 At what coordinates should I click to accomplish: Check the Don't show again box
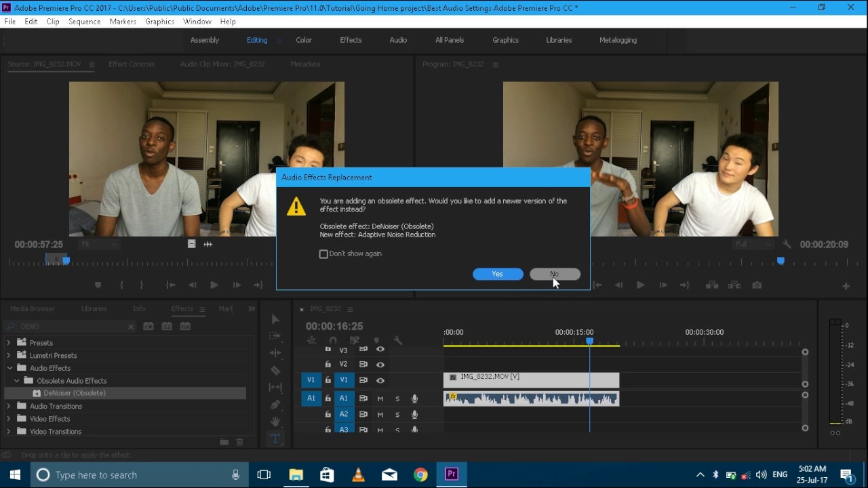click(323, 254)
